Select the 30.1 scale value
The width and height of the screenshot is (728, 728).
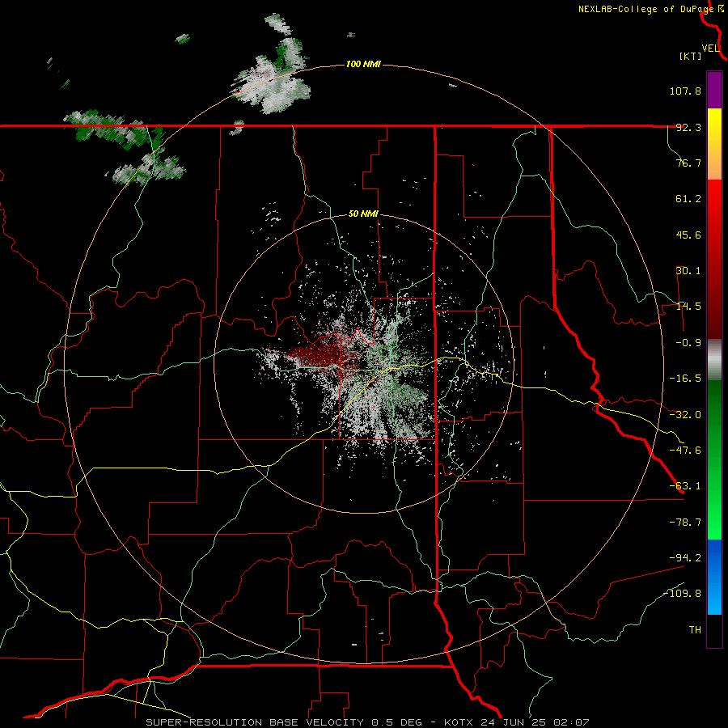[688, 271]
